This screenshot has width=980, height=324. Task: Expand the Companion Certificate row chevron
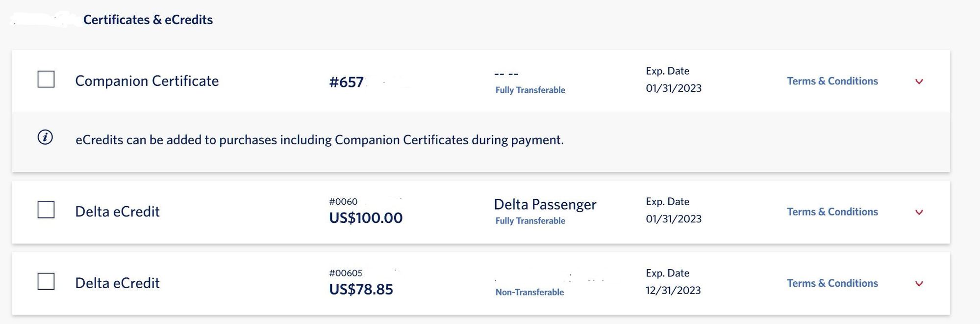(x=919, y=81)
